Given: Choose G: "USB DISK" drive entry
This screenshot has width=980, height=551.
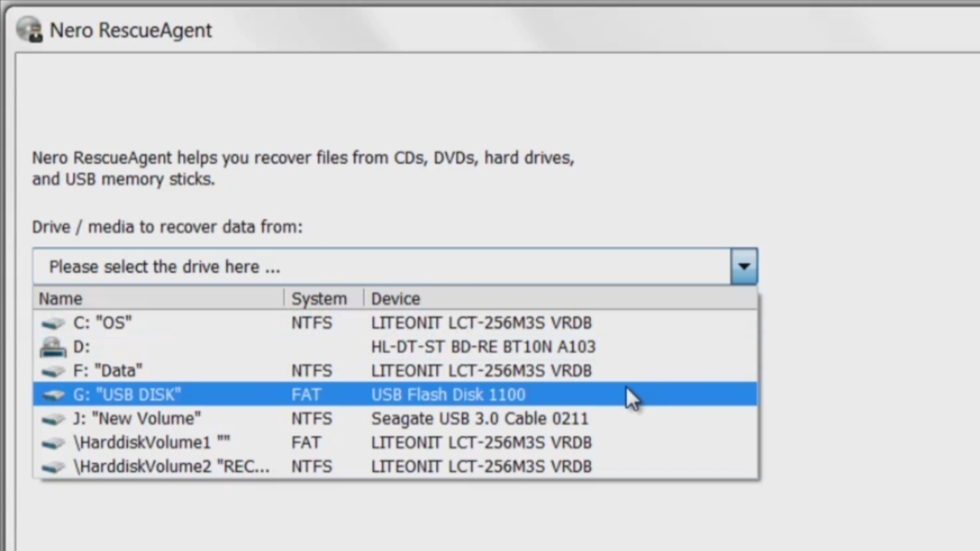Looking at the screenshot, I should click(395, 394).
